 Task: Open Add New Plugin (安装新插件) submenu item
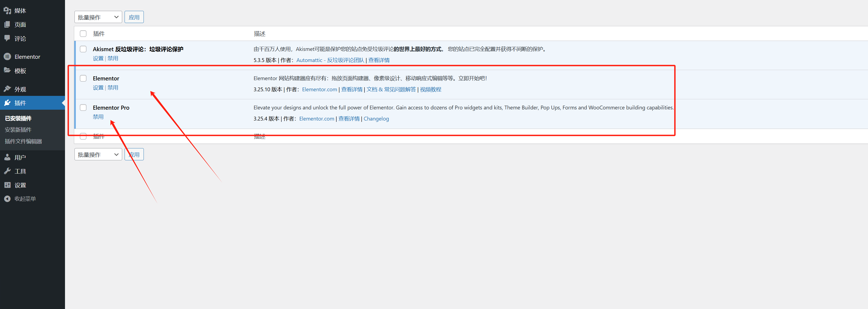tap(18, 130)
